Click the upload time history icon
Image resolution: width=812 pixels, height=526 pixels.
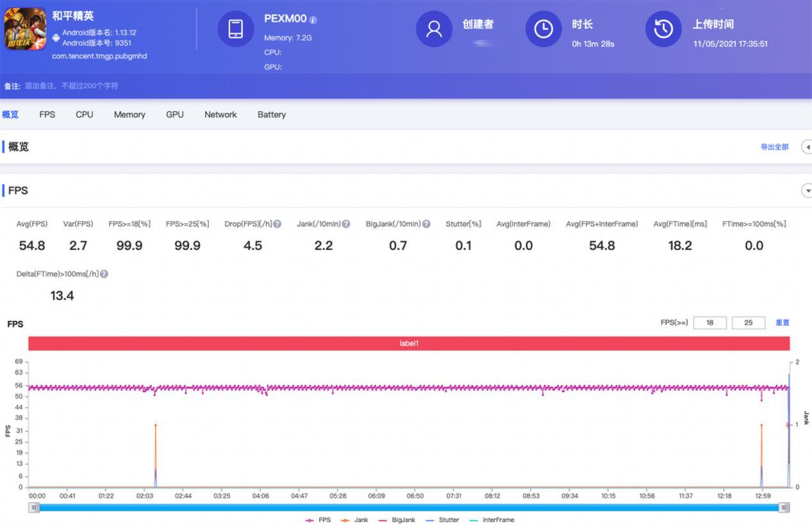(663, 29)
